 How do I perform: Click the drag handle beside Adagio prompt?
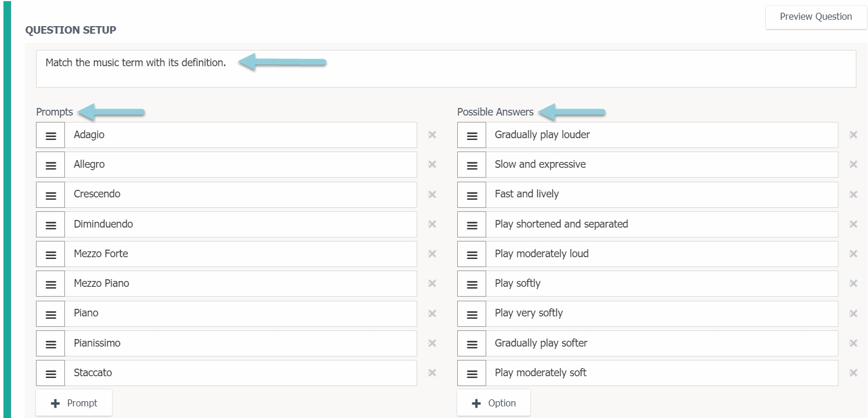coord(50,135)
